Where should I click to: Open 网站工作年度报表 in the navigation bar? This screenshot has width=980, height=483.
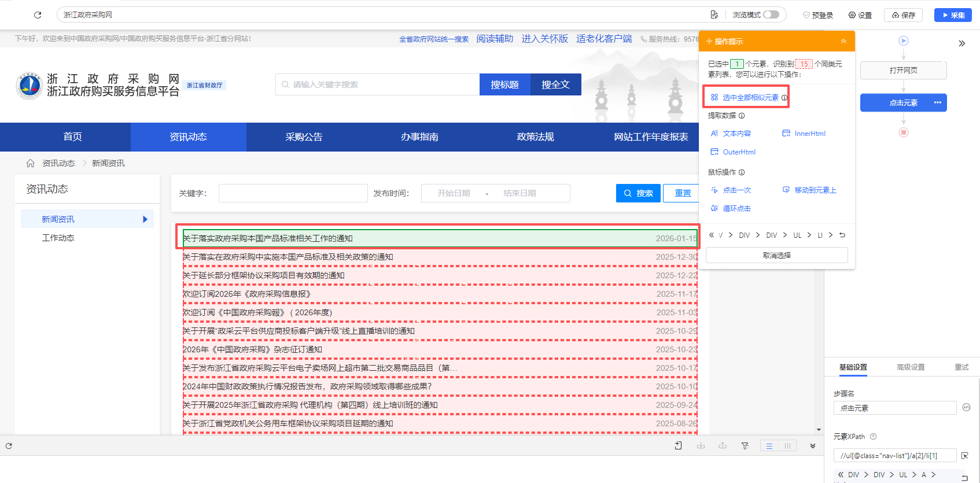[x=651, y=137]
